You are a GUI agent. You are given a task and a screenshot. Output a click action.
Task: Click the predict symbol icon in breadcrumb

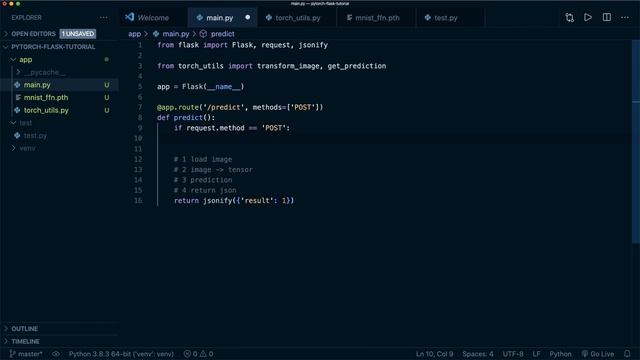coord(203,34)
